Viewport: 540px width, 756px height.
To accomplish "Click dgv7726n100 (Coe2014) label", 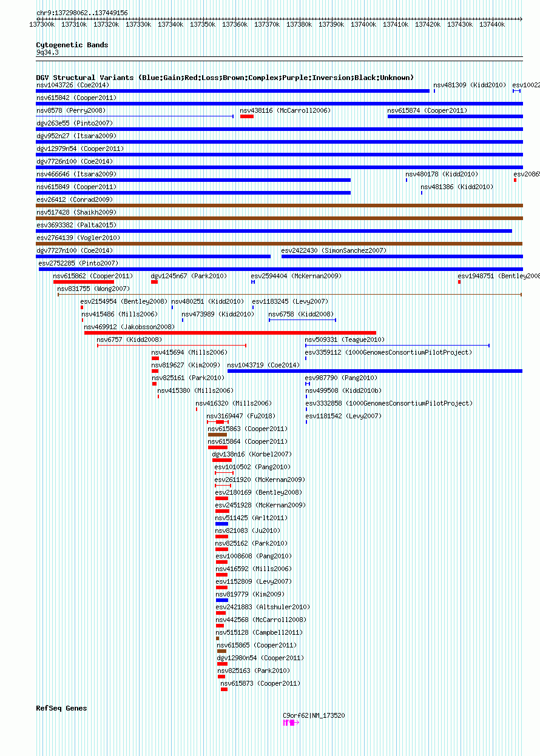I will [74, 161].
